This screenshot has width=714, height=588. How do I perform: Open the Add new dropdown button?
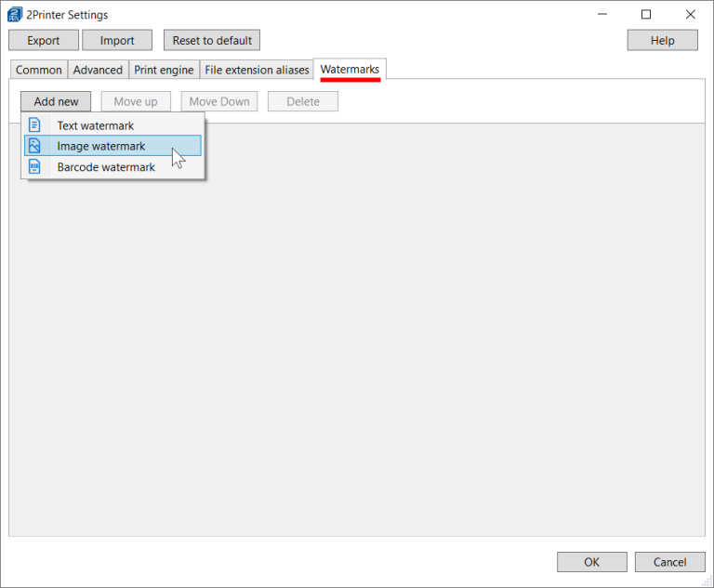click(56, 101)
